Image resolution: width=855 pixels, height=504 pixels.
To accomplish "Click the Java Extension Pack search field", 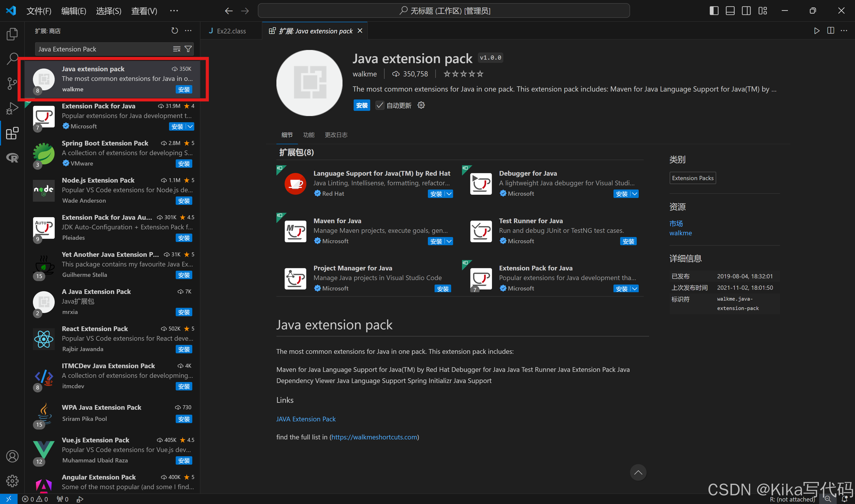I will point(102,49).
